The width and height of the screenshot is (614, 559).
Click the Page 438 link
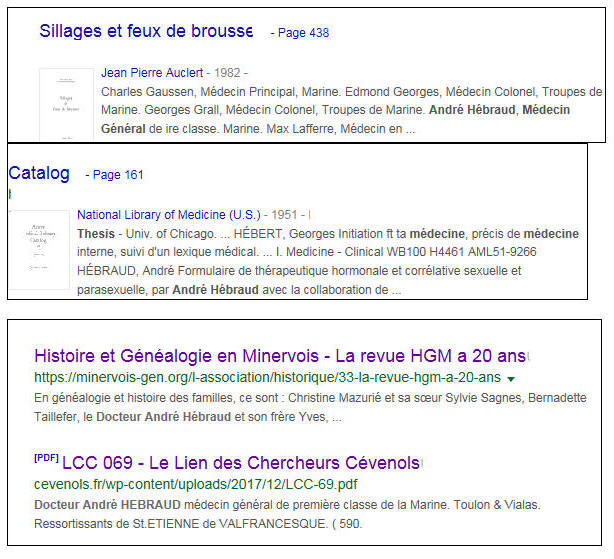click(x=303, y=33)
